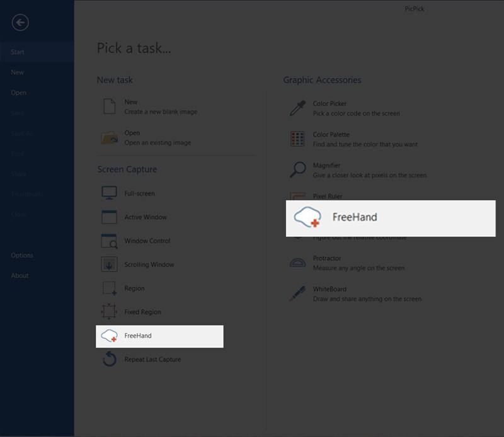Screen dimensions: 504x437
Task: Select the Region capture icon
Action: pyautogui.click(x=109, y=288)
